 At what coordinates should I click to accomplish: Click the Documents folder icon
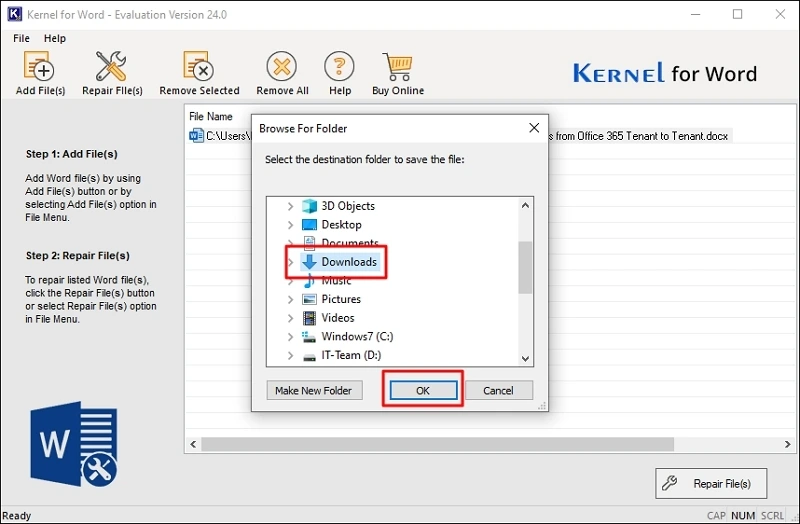pyautogui.click(x=309, y=243)
